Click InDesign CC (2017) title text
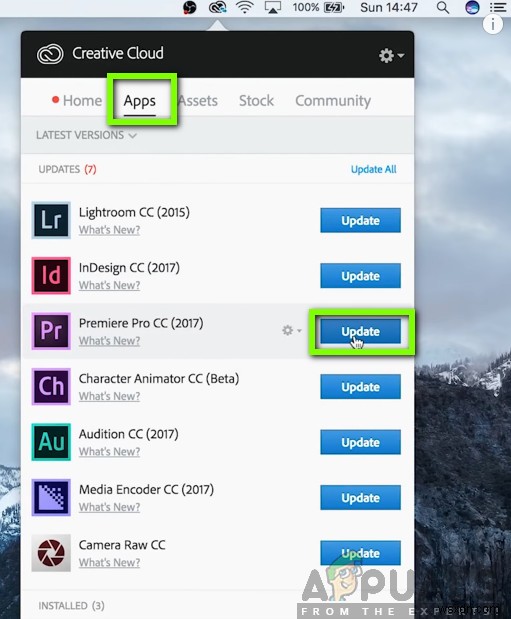 tap(129, 268)
